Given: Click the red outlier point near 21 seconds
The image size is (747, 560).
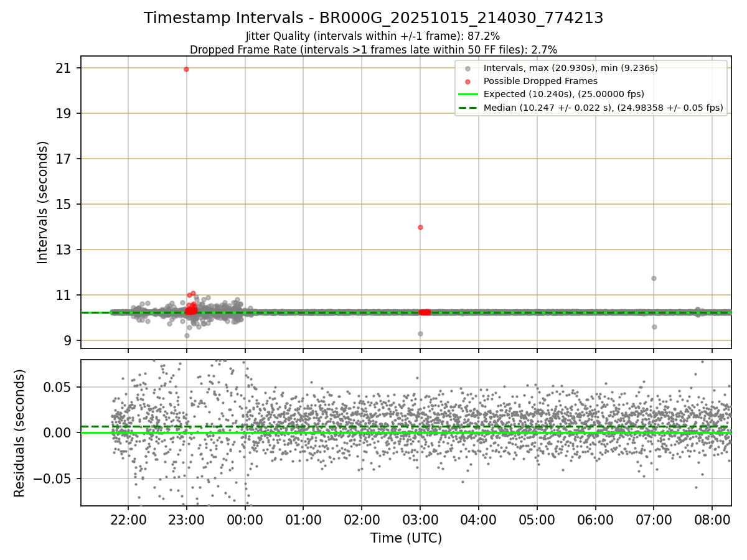Looking at the screenshot, I should [x=186, y=69].
